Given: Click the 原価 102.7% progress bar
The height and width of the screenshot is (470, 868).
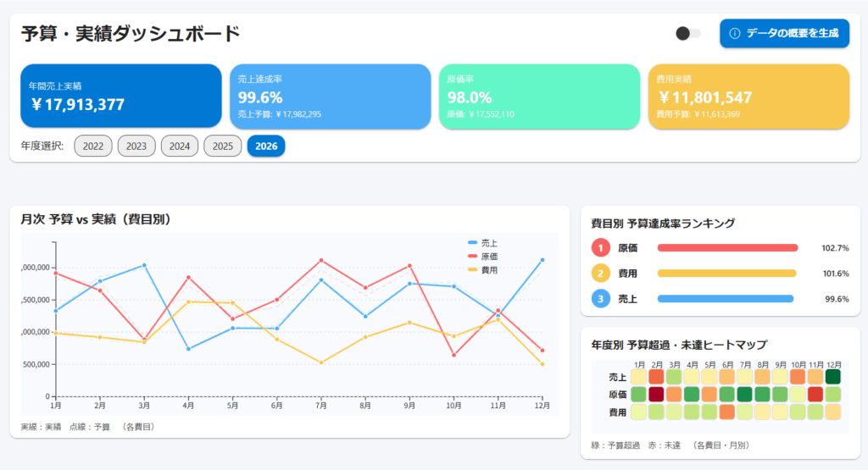Looking at the screenshot, I should click(x=727, y=248).
